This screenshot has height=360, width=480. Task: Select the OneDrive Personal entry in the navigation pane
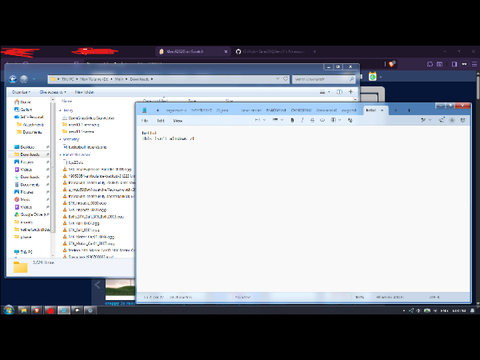click(29, 117)
